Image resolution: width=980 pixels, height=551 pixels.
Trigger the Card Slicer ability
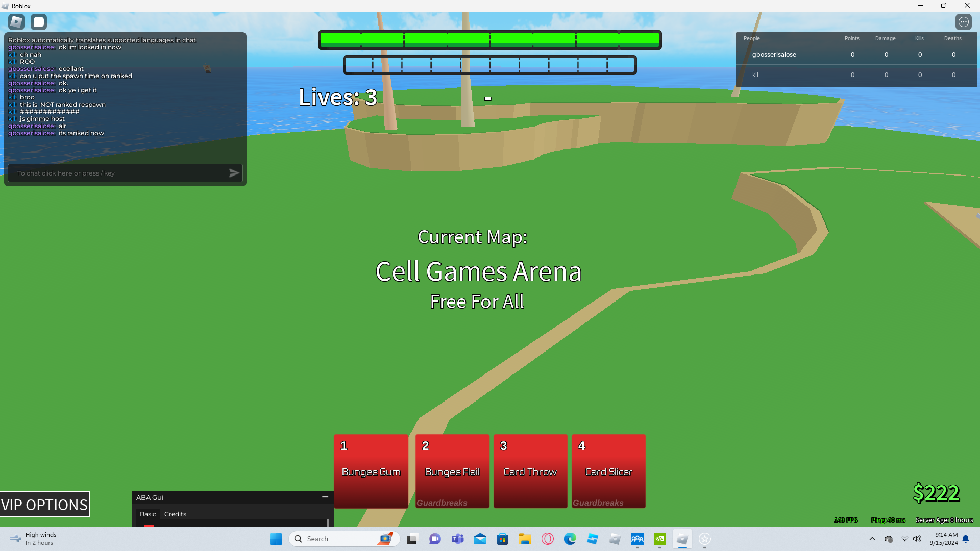coord(608,471)
